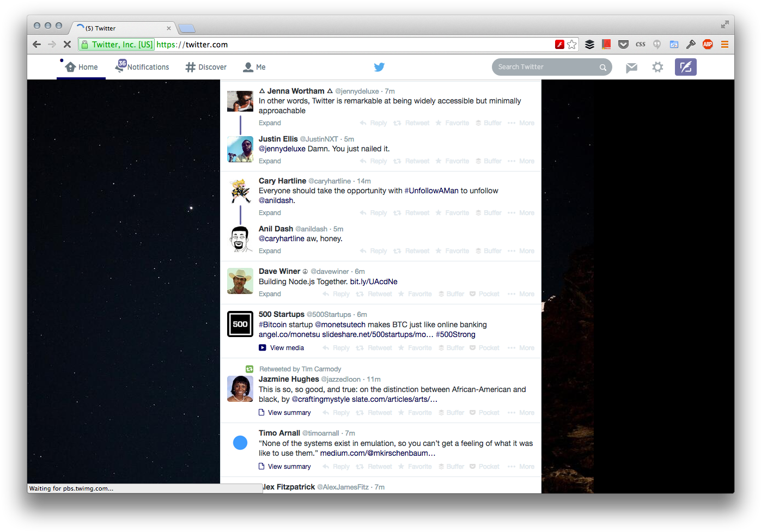
Task: View summary of Timo Arnall tweet
Action: 285,467
